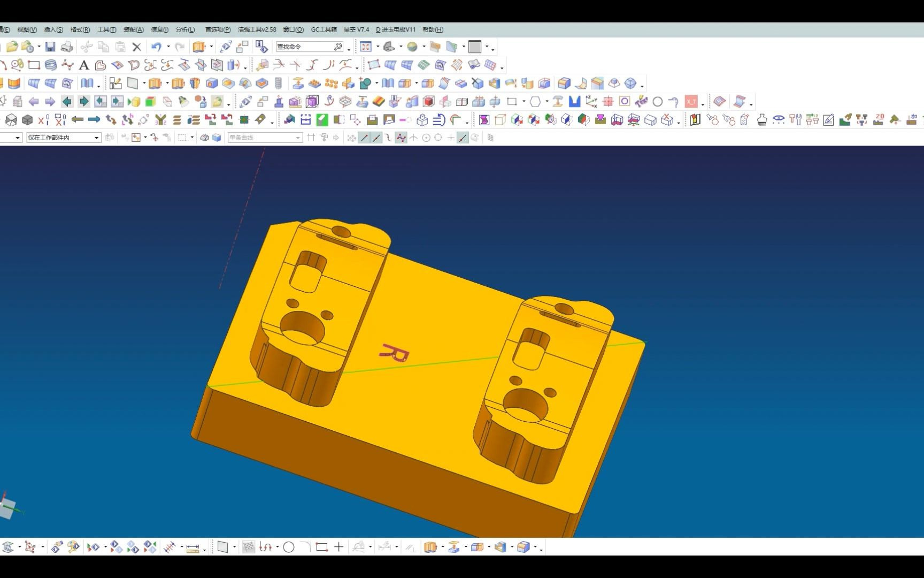Viewport: 924px width, 578px height.
Task: Click the blue U-shaped channel icon
Action: coord(575,102)
